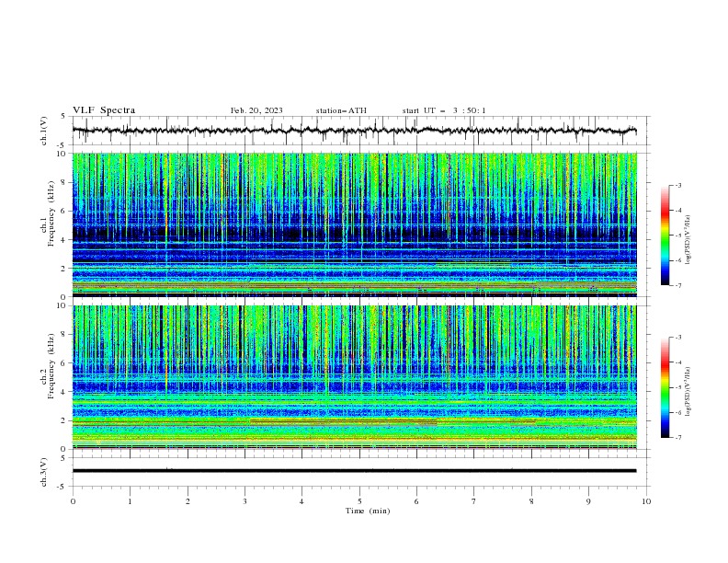The width and height of the screenshot is (728, 563).
Task: Click the date 'Feb. 20, 2023'
Action: tap(256, 110)
